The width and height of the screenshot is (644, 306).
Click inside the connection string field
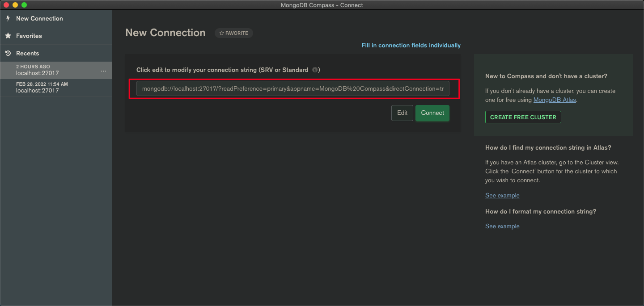[293, 88]
